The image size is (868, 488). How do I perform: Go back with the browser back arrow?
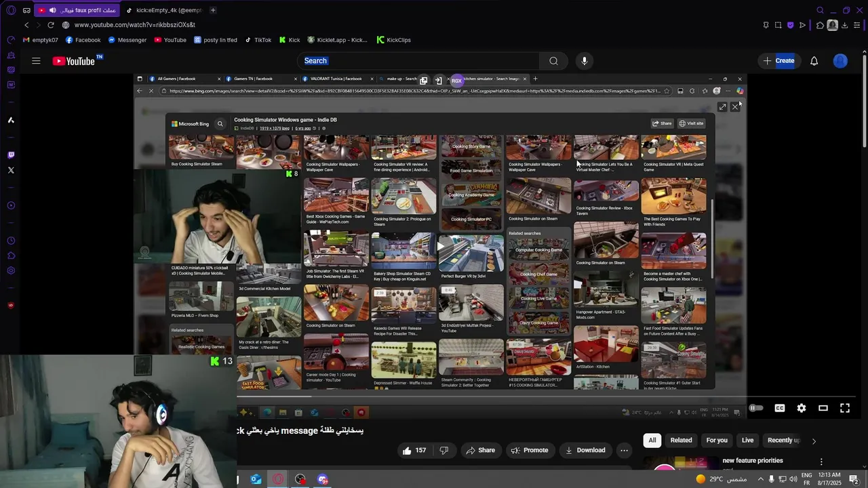pyautogui.click(x=26, y=25)
